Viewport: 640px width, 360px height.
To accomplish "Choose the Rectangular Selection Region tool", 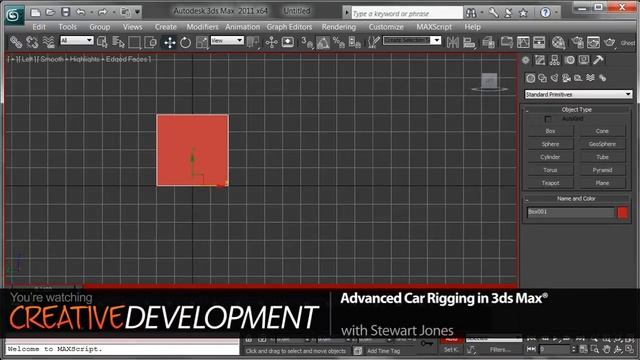I will [134, 42].
